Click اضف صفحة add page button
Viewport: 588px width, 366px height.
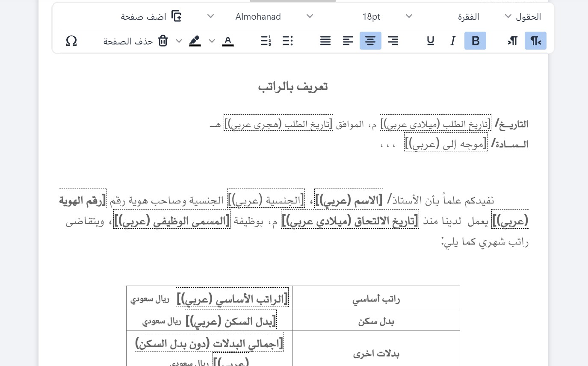click(x=151, y=16)
